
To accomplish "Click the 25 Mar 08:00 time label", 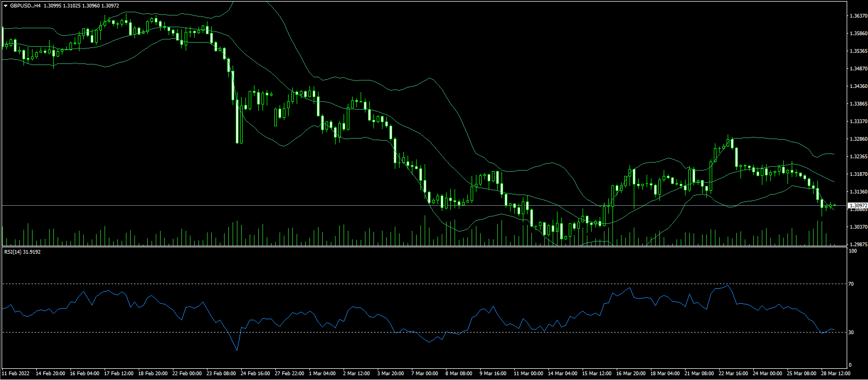I will [802, 374].
